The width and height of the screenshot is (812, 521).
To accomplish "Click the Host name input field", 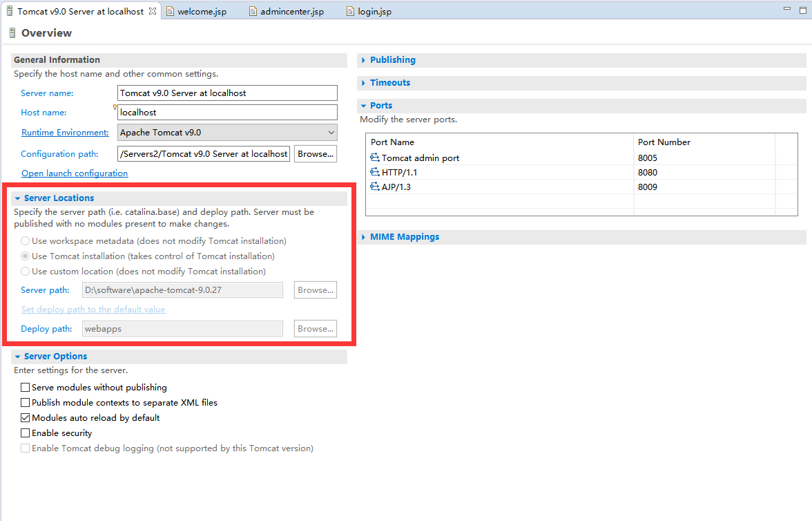I will point(227,113).
